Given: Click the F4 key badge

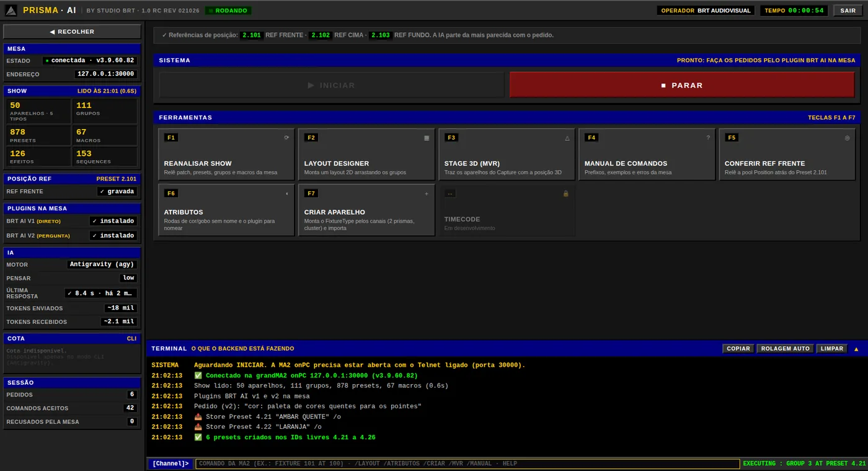Looking at the screenshot, I should point(591,138).
